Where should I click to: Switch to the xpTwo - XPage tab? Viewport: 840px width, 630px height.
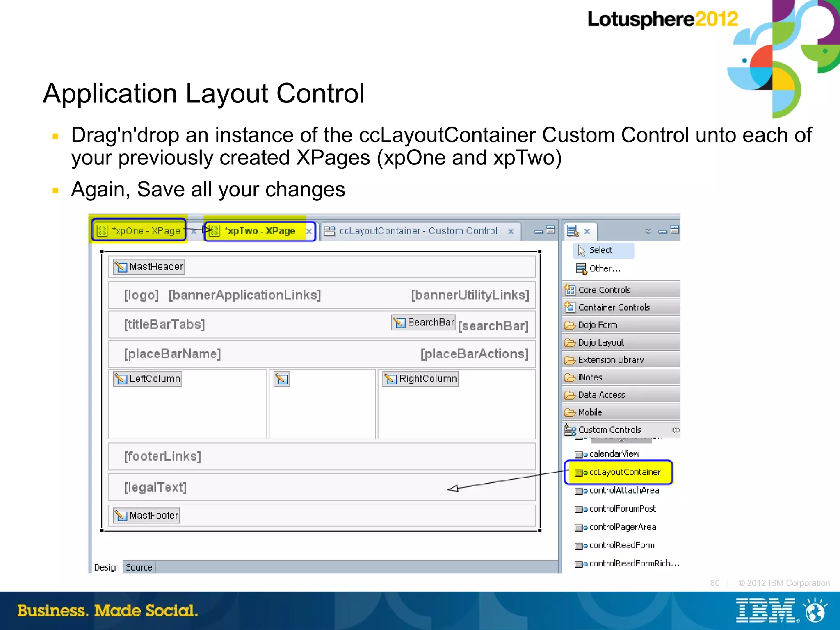[x=260, y=231]
